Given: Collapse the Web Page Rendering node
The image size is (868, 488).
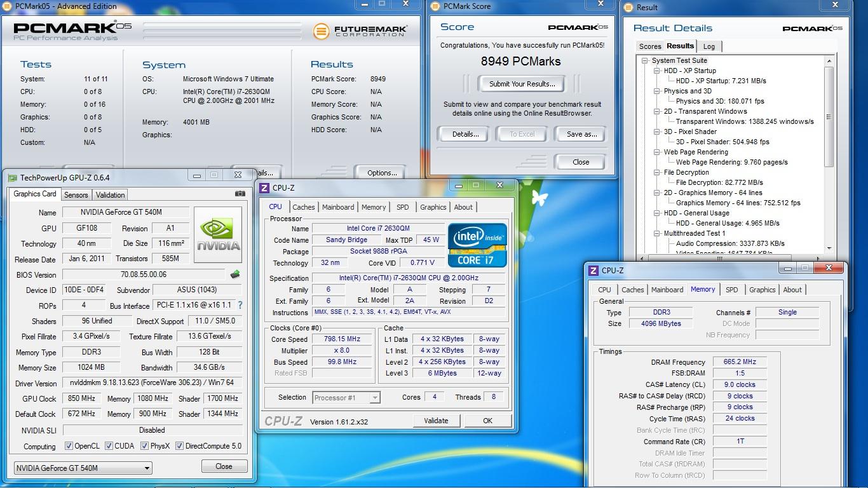Looking at the screenshot, I should coord(657,152).
